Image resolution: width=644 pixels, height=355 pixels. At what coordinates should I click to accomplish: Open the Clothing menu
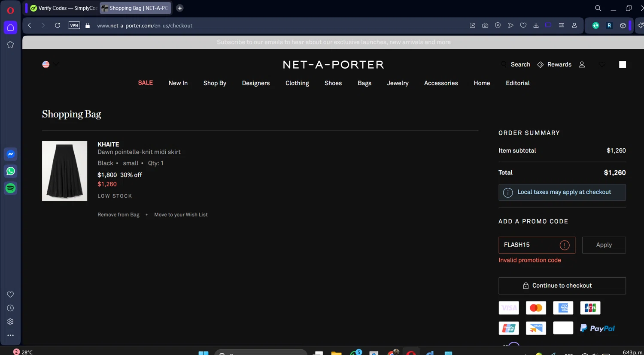[297, 83]
